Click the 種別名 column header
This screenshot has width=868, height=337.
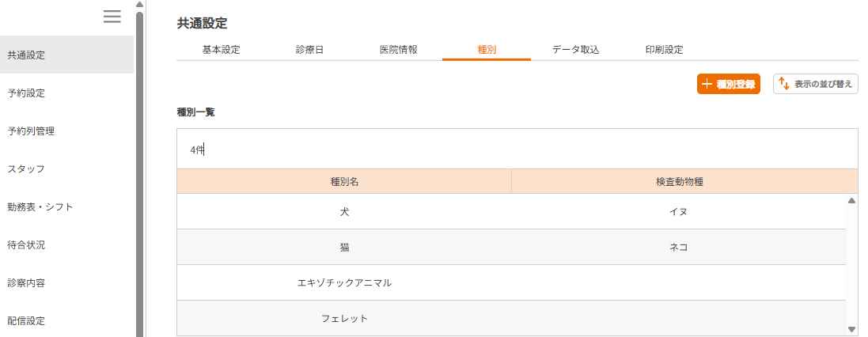(x=344, y=181)
